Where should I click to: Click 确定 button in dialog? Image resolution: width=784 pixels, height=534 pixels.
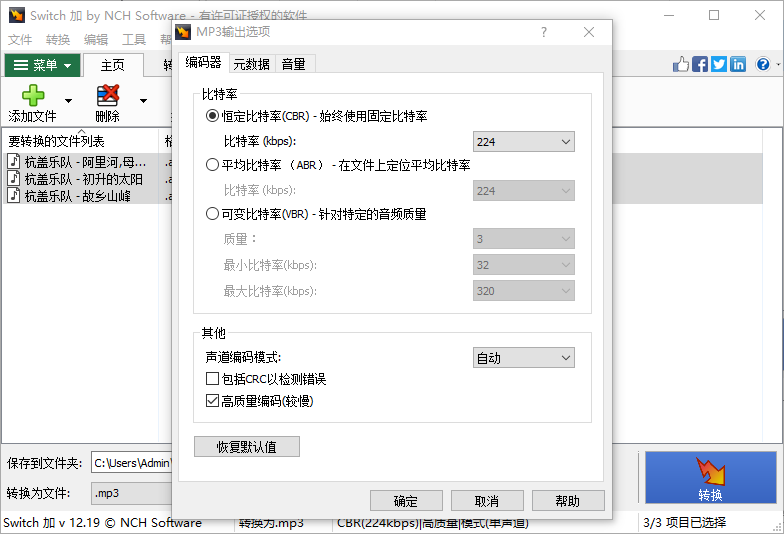[406, 500]
